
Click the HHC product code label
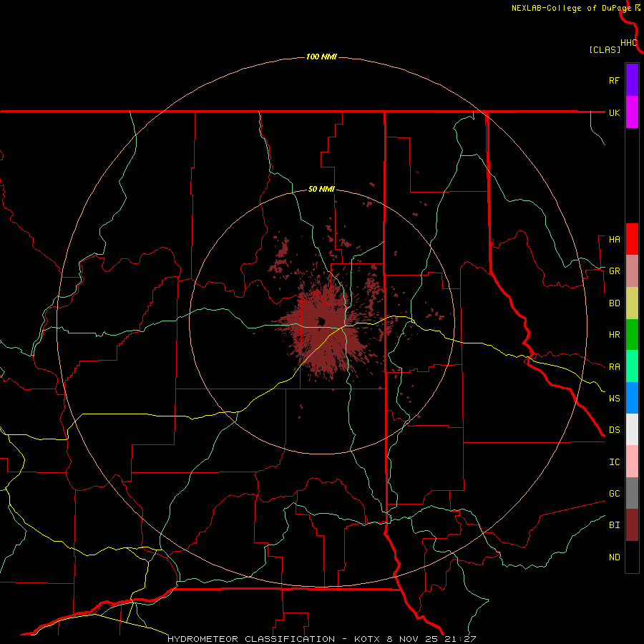tap(629, 43)
